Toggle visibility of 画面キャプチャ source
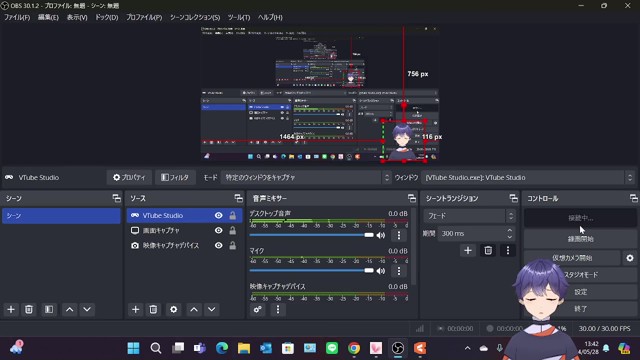The height and width of the screenshot is (360, 640). point(219,231)
